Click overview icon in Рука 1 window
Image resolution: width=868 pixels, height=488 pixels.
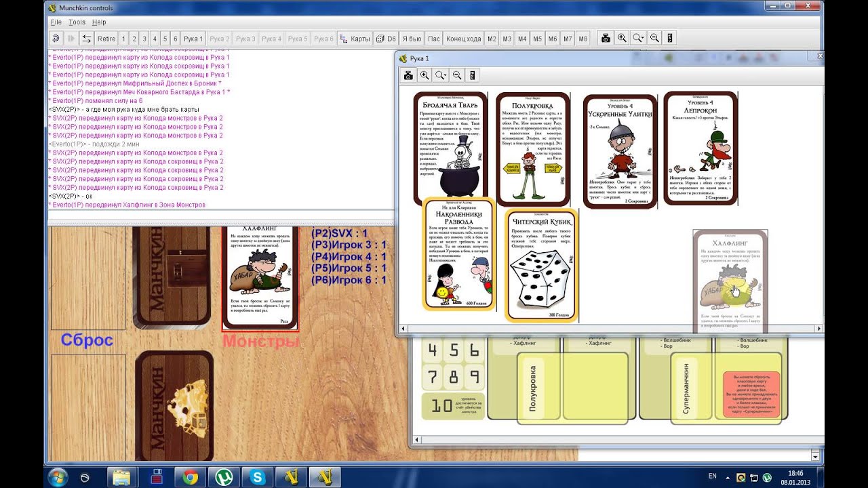click(473, 75)
